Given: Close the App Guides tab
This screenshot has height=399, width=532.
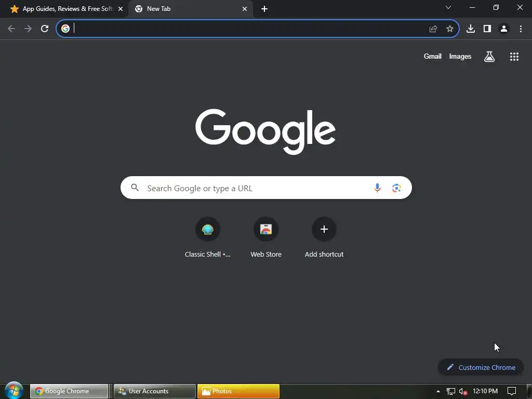Looking at the screenshot, I should tap(121, 9).
